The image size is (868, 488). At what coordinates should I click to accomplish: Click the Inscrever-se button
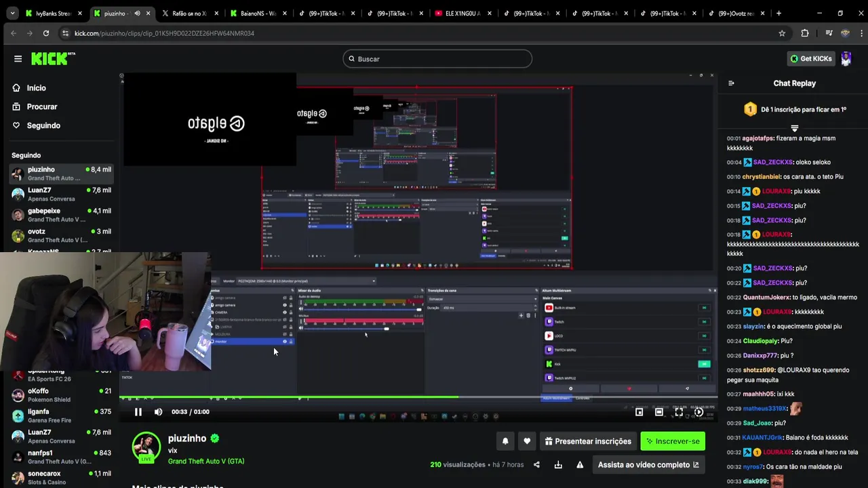[673, 441]
